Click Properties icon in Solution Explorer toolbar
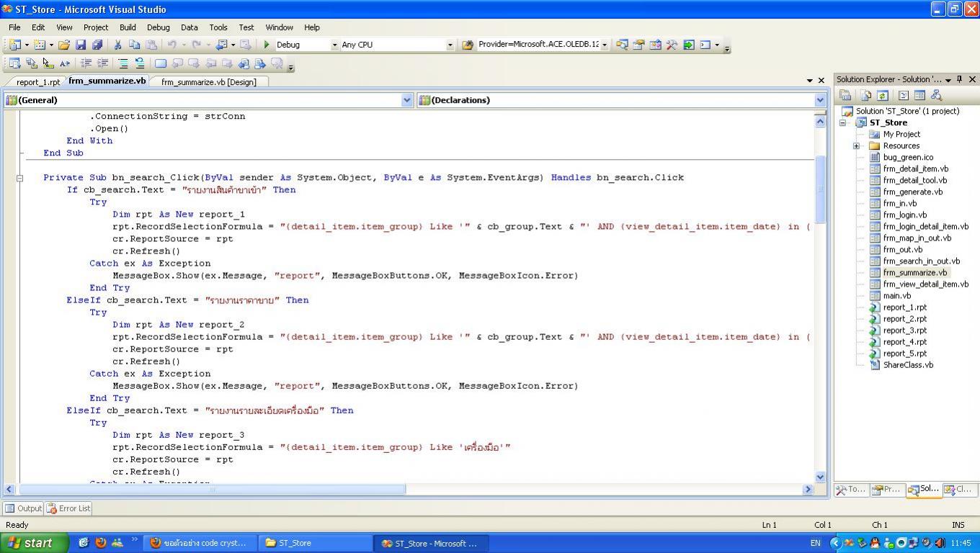The height and width of the screenshot is (553, 980). pos(845,95)
